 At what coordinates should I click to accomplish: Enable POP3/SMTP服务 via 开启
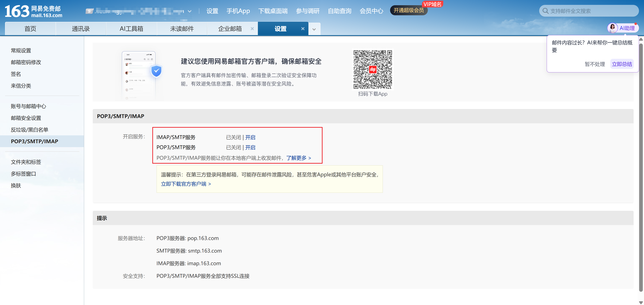250,147
